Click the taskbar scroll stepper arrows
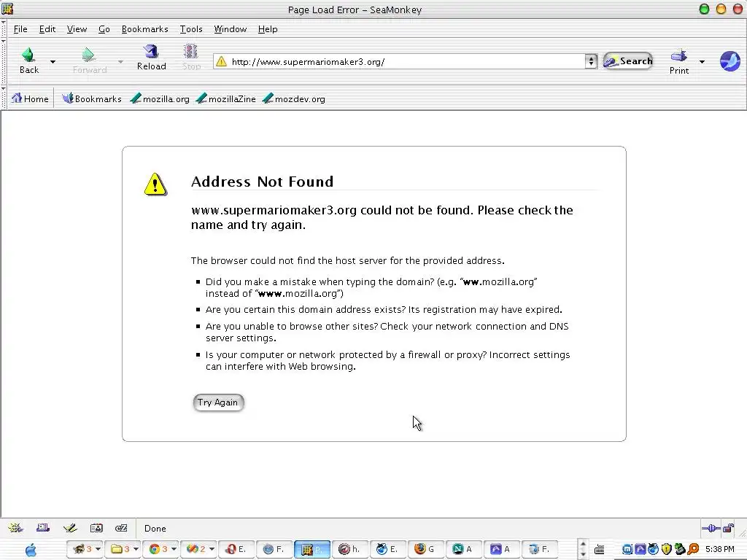 coord(582,549)
